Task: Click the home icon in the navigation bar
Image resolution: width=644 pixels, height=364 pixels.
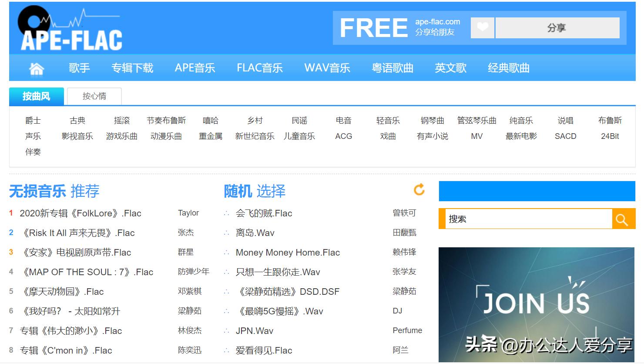Action: point(37,68)
